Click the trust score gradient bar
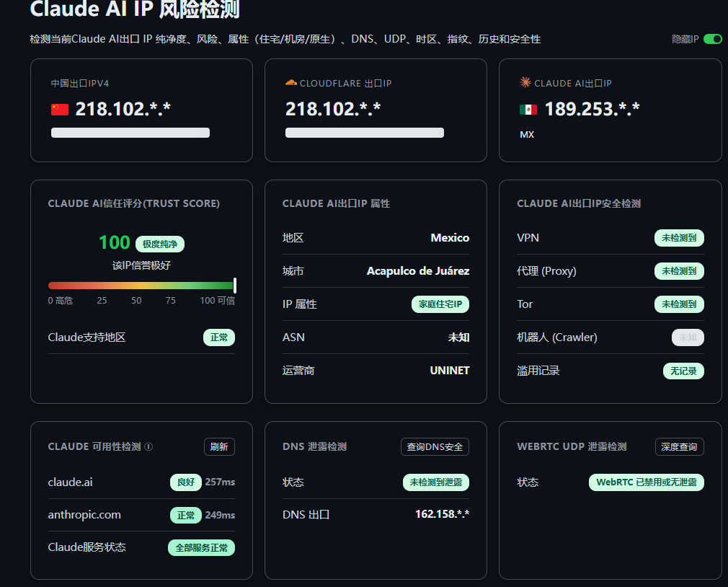 pyautogui.click(x=141, y=285)
